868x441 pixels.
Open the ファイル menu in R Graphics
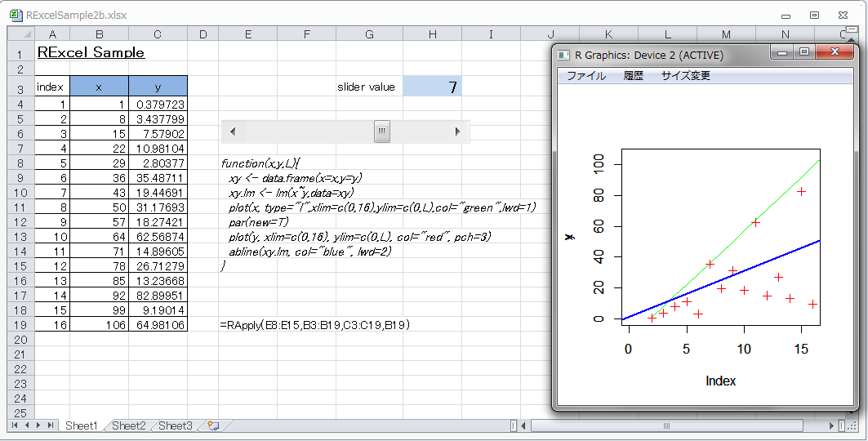click(x=586, y=76)
